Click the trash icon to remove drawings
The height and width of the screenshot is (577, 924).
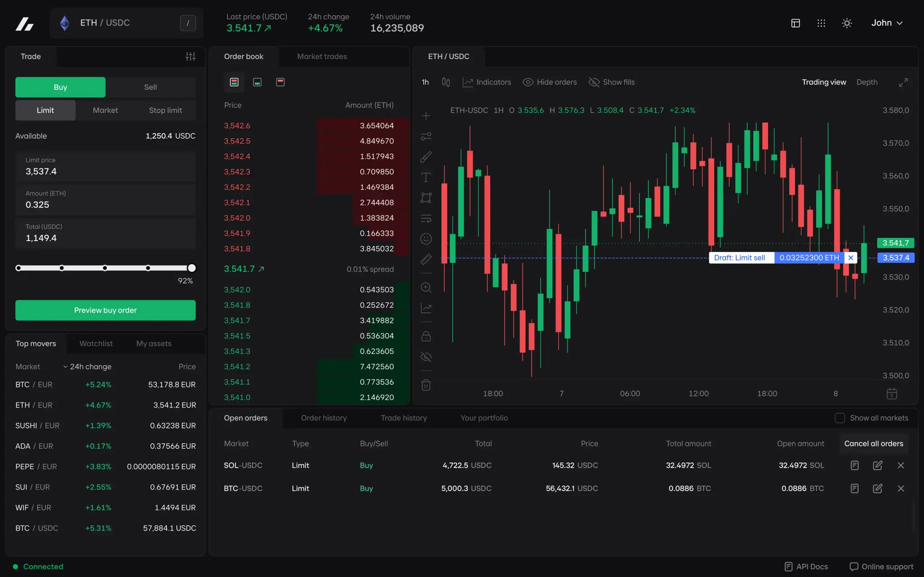tap(426, 385)
